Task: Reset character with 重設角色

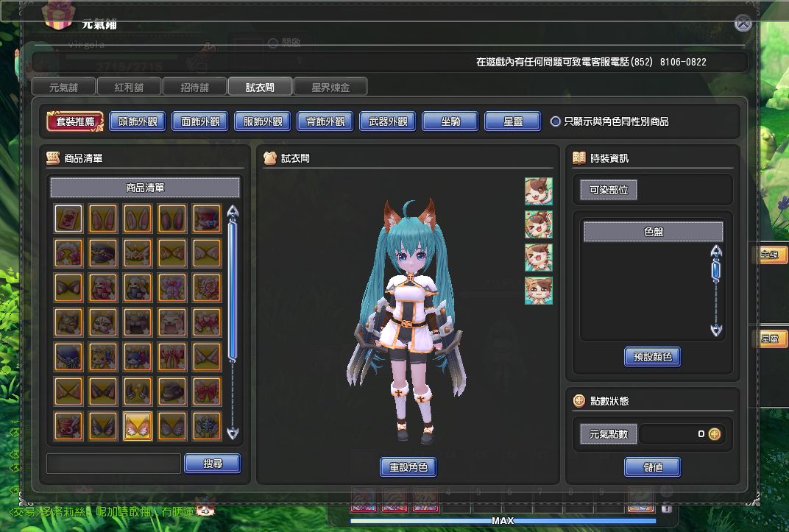Action: (408, 467)
